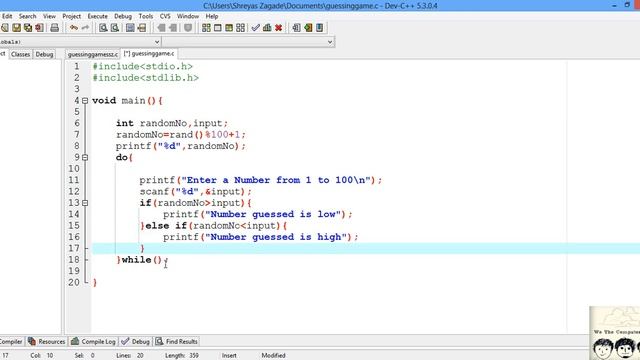The width and height of the screenshot is (640, 360).
Task: Open the Project menu
Action: [71, 16]
